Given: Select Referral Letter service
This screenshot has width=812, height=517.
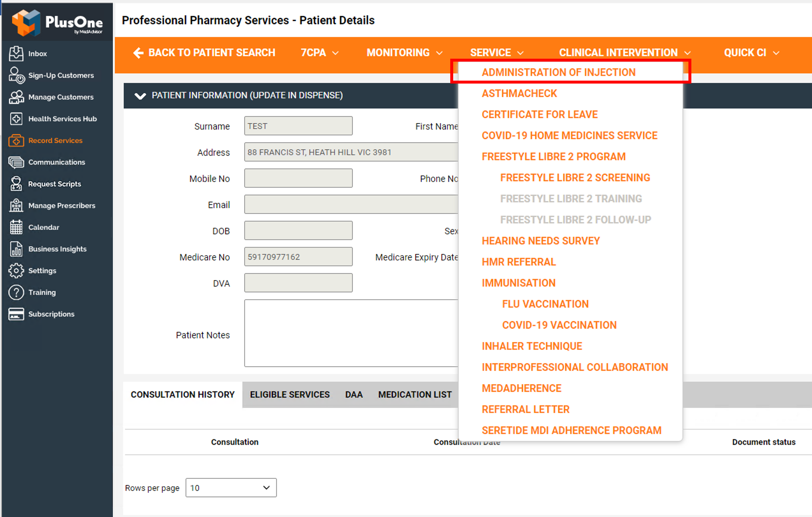Looking at the screenshot, I should tap(525, 409).
